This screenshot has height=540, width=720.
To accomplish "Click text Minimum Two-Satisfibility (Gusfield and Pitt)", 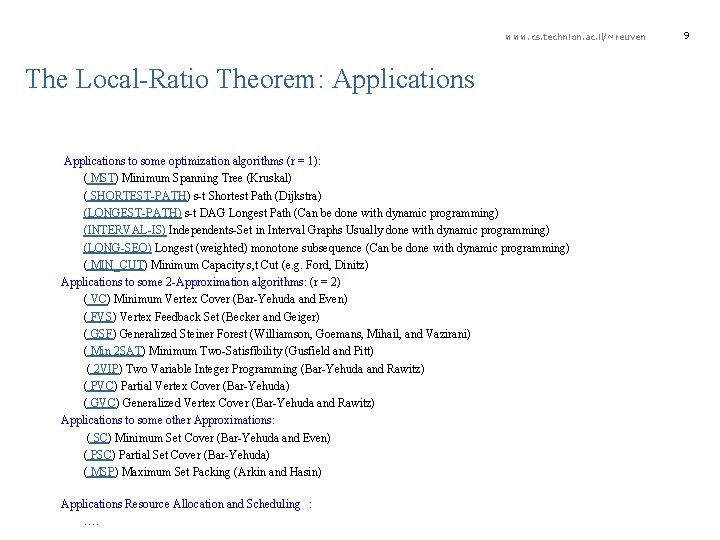I will click(x=261, y=351).
